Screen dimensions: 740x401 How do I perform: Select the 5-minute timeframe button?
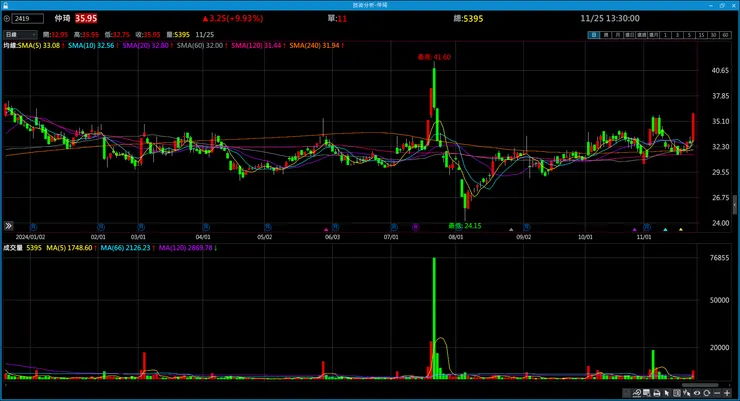(x=689, y=35)
